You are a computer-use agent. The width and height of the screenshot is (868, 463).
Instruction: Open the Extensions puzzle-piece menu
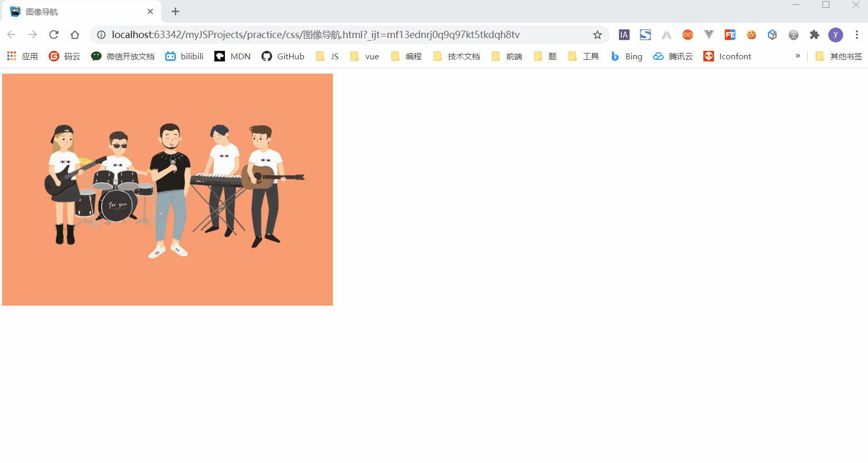click(x=815, y=35)
